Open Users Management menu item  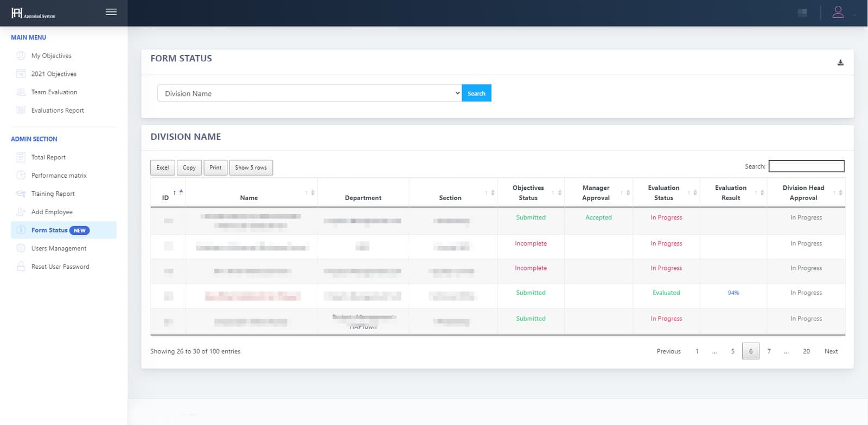point(59,248)
